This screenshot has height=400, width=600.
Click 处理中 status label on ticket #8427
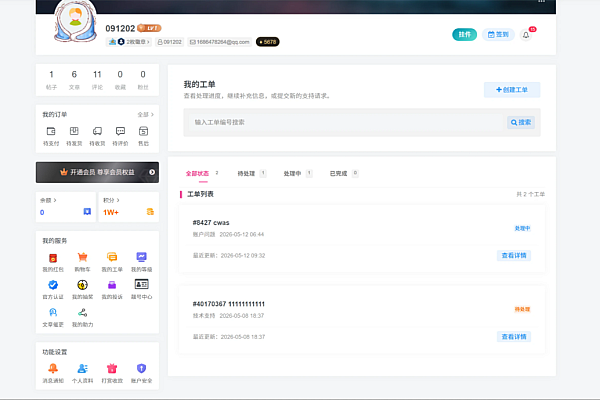pos(522,228)
